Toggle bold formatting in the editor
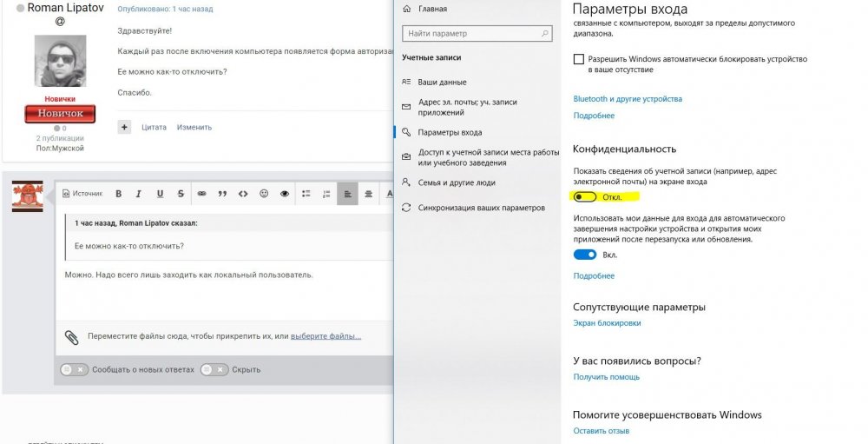The height and width of the screenshot is (444, 868). point(118,194)
